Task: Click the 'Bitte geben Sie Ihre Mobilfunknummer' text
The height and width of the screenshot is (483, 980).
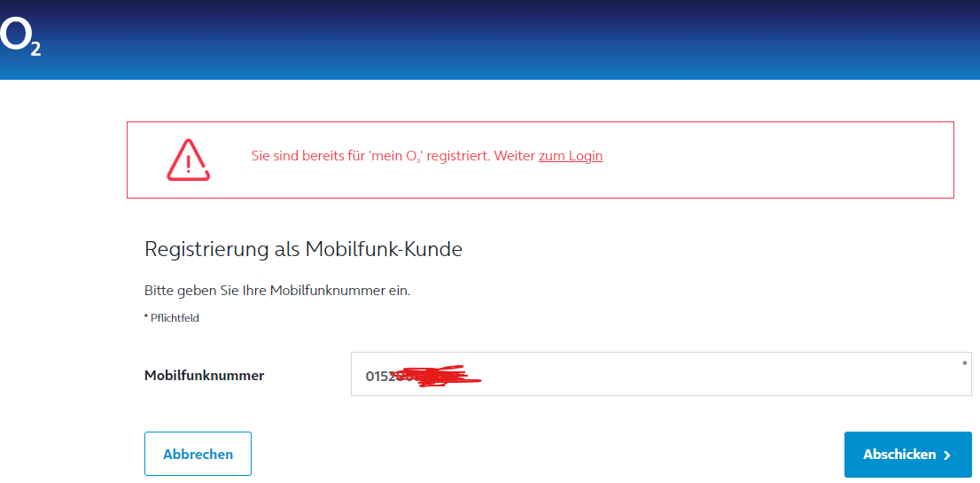Action: (277, 292)
